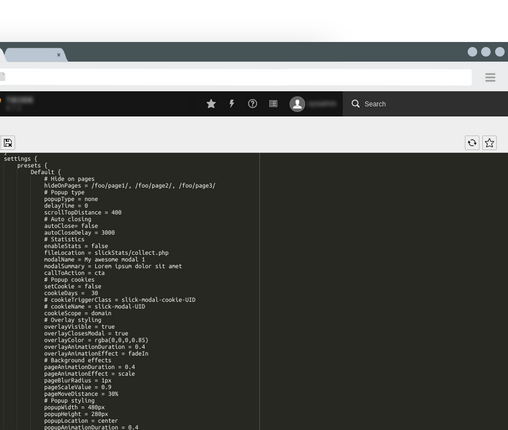The width and height of the screenshot is (508, 430).
Task: Click the 'delayTime = 0' line
Action: click(66, 206)
